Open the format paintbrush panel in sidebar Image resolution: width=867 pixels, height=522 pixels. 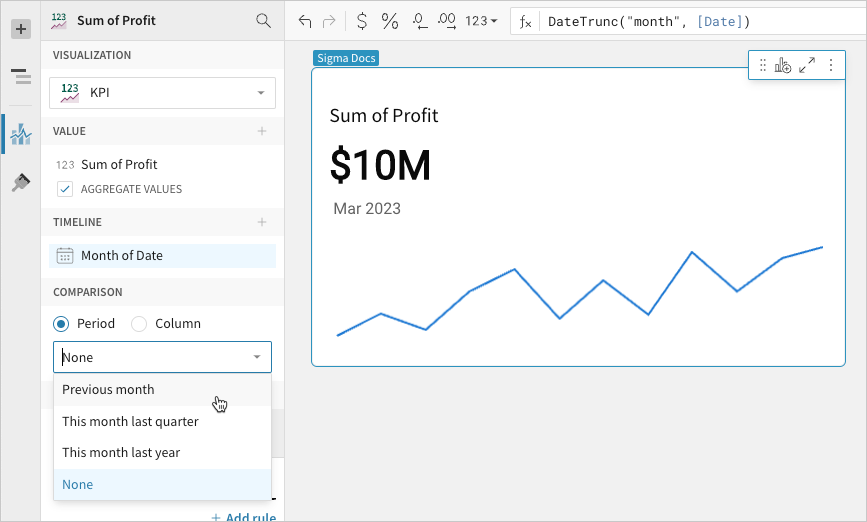pyautogui.click(x=20, y=182)
